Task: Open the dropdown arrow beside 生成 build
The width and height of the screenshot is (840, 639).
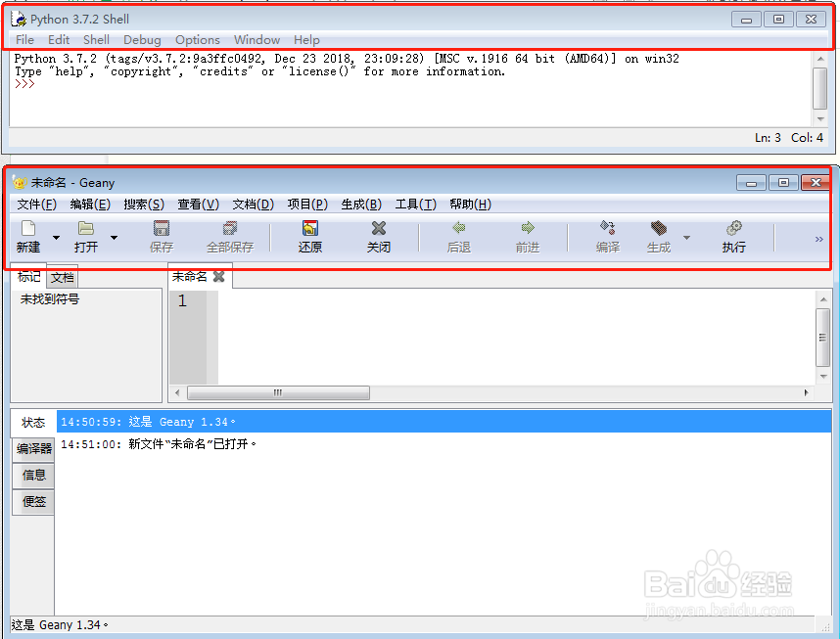Action: tap(686, 237)
